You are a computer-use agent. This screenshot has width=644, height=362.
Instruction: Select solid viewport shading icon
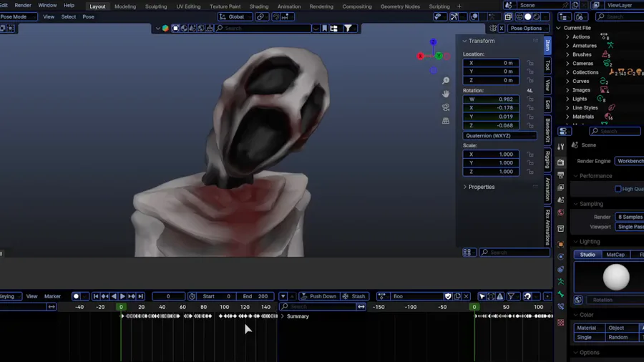[x=528, y=17]
